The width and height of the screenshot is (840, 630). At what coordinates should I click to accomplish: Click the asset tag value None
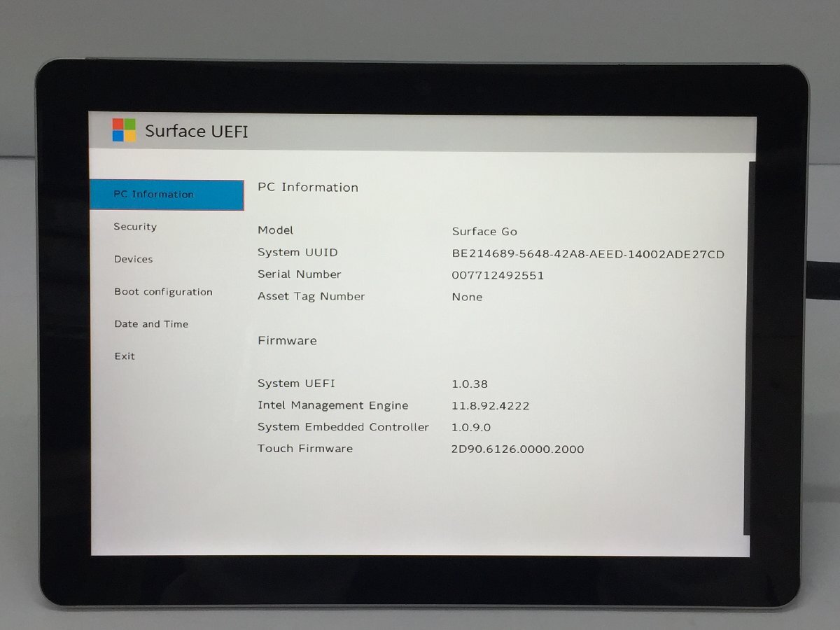(x=467, y=297)
